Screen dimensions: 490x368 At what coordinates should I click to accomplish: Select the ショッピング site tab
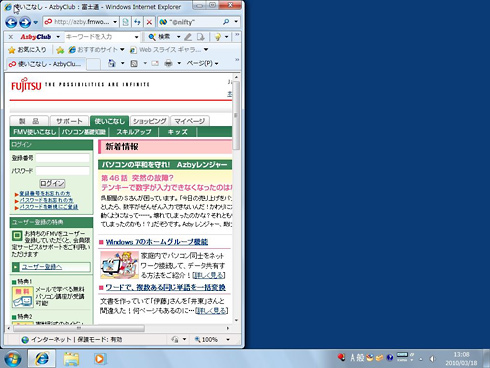click(150, 121)
